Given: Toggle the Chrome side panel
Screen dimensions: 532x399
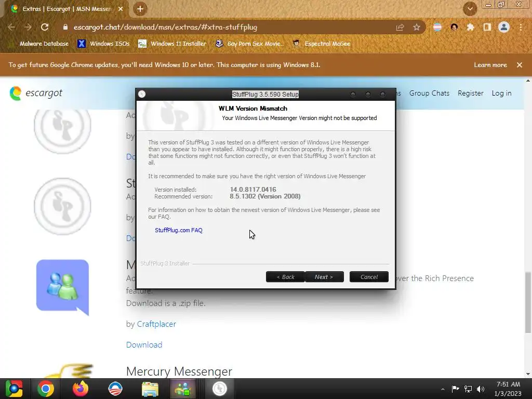Looking at the screenshot, I should pos(487,27).
